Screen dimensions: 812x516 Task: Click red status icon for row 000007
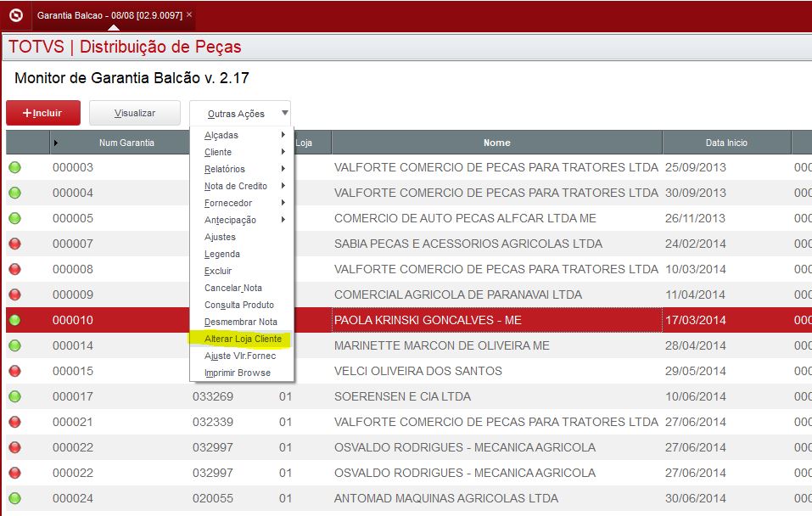click(15, 244)
